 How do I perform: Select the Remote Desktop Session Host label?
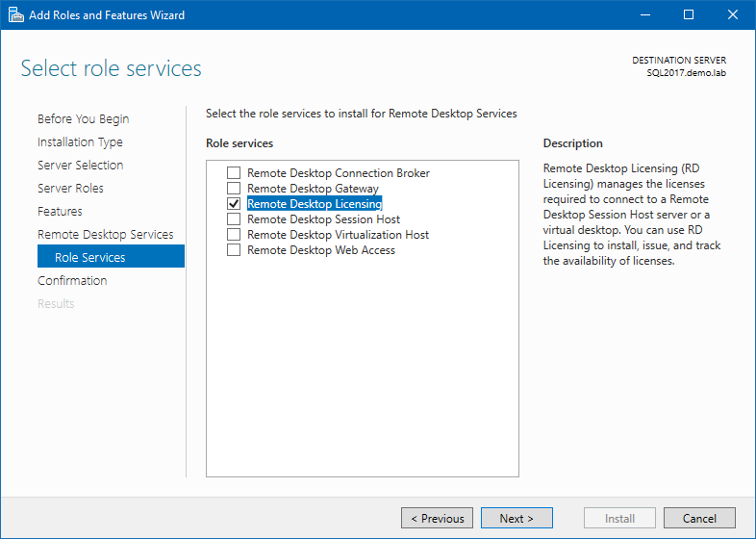[x=323, y=219]
